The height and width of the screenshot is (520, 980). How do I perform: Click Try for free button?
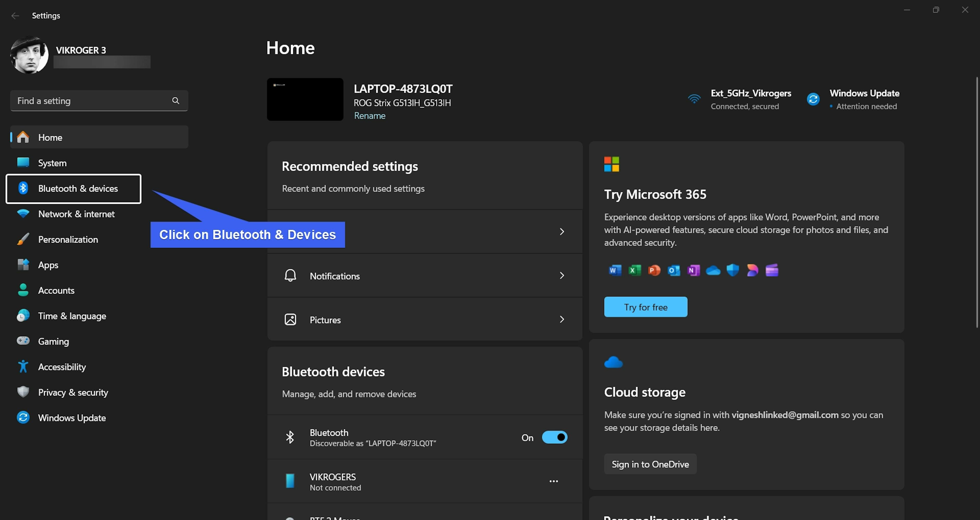(x=645, y=307)
